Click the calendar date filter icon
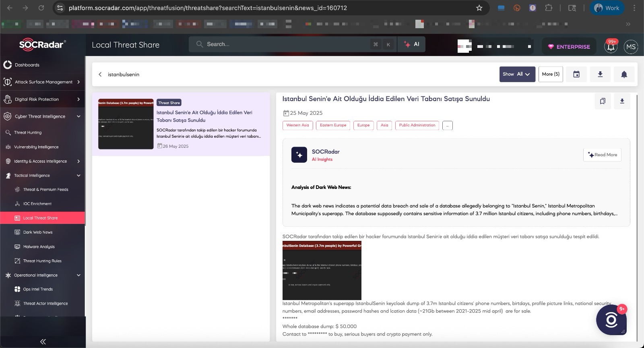The width and height of the screenshot is (644, 348). pos(576,74)
